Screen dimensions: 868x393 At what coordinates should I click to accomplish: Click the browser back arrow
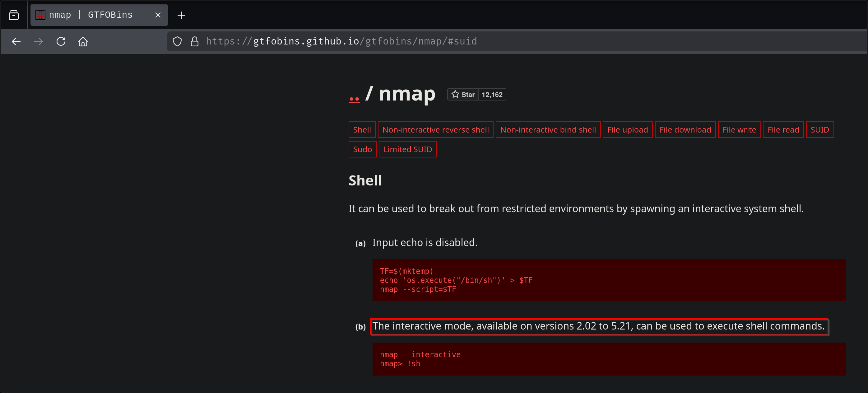[x=16, y=41]
